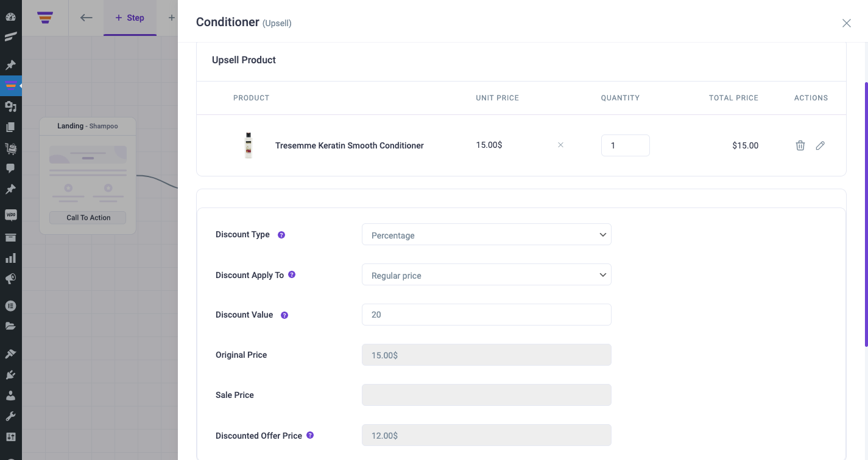
Task: Open the Products archive box icon
Action: pyautogui.click(x=10, y=237)
